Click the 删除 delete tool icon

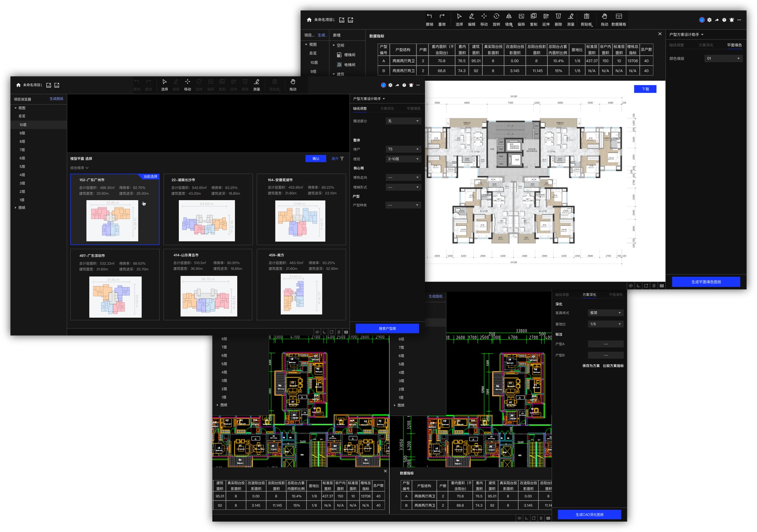click(x=558, y=17)
